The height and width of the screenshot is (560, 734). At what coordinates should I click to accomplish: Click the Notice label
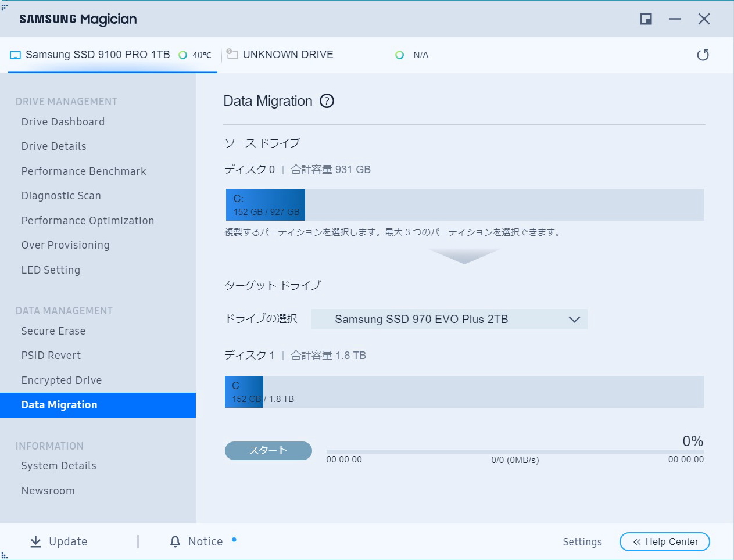coord(205,541)
